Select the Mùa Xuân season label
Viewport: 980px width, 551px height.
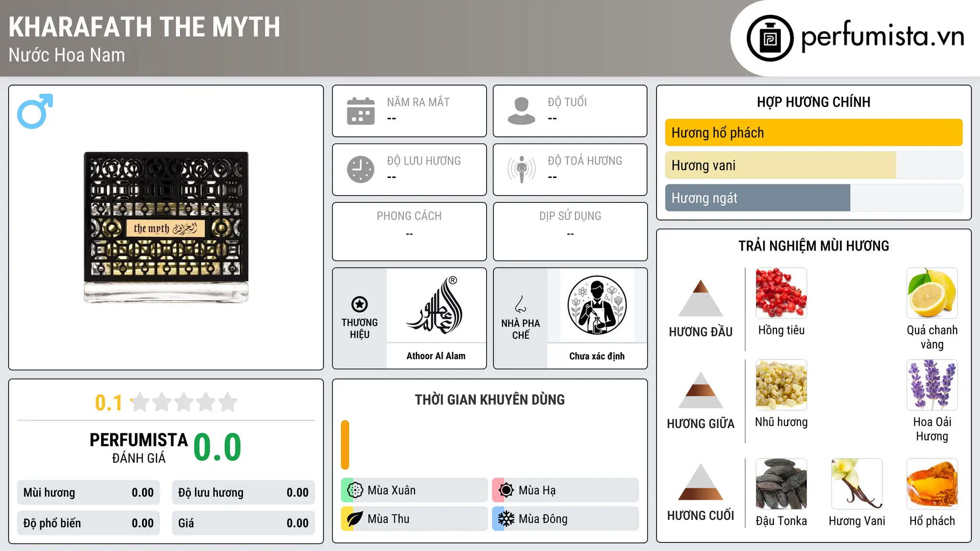(391, 490)
